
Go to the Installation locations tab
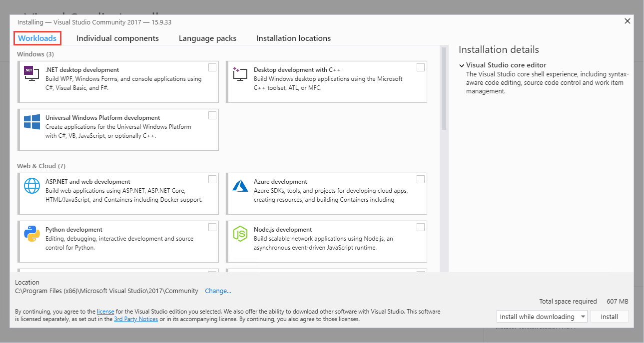coord(293,38)
